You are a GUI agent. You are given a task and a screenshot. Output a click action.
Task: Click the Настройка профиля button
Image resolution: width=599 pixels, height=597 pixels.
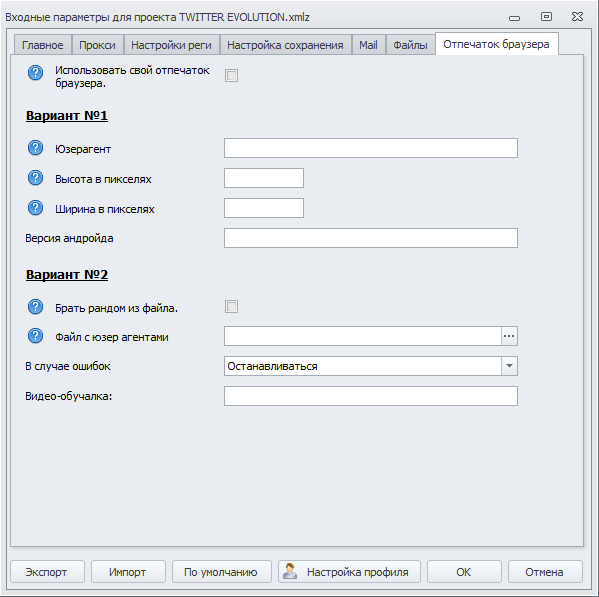pyautogui.click(x=349, y=572)
